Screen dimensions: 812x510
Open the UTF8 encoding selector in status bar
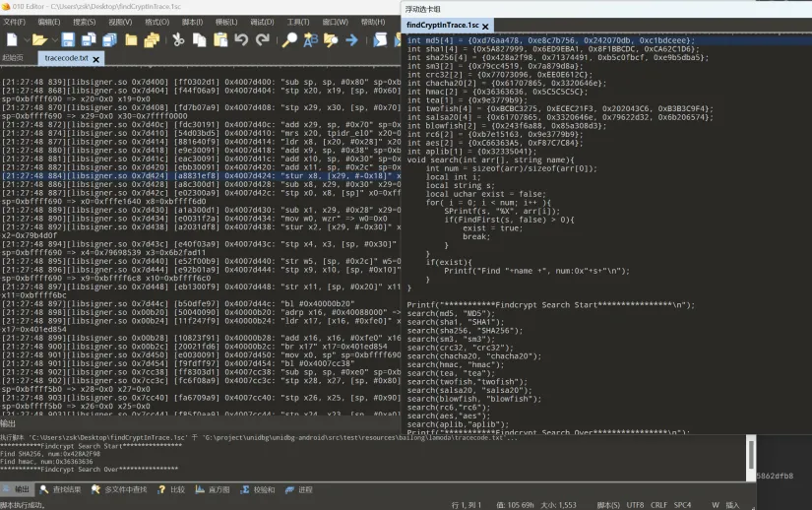coord(635,504)
